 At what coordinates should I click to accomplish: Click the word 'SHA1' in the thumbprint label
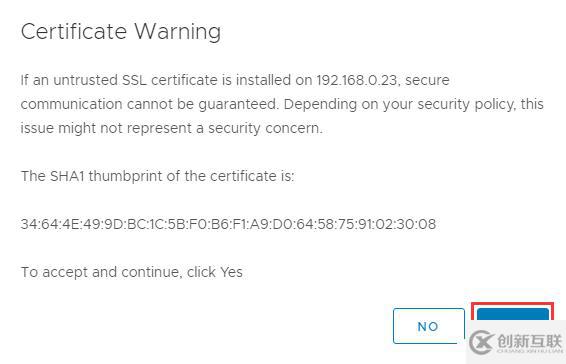[x=67, y=176]
